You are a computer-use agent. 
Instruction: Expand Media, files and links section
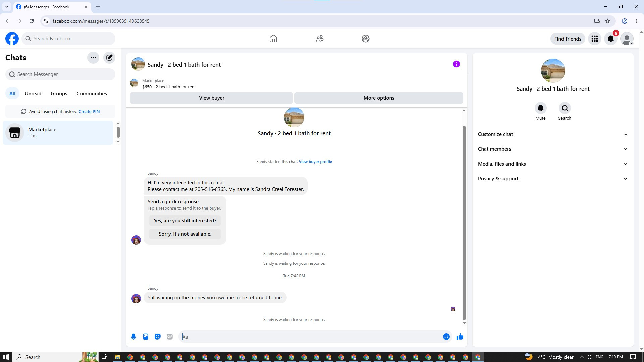tap(552, 164)
